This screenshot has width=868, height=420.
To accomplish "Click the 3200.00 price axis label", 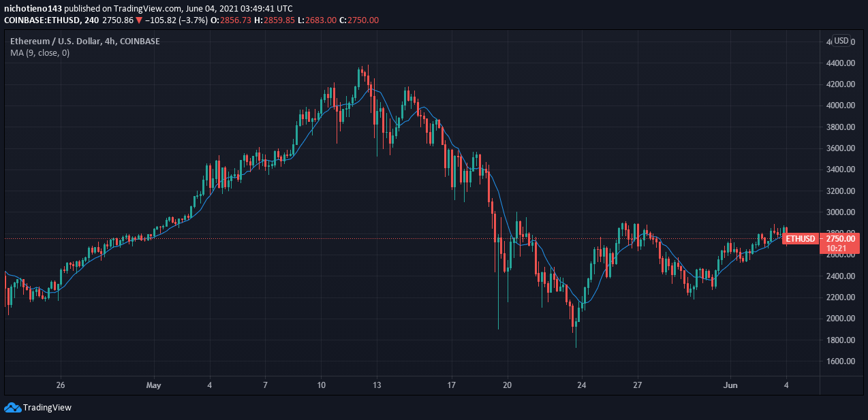I will tap(841, 191).
